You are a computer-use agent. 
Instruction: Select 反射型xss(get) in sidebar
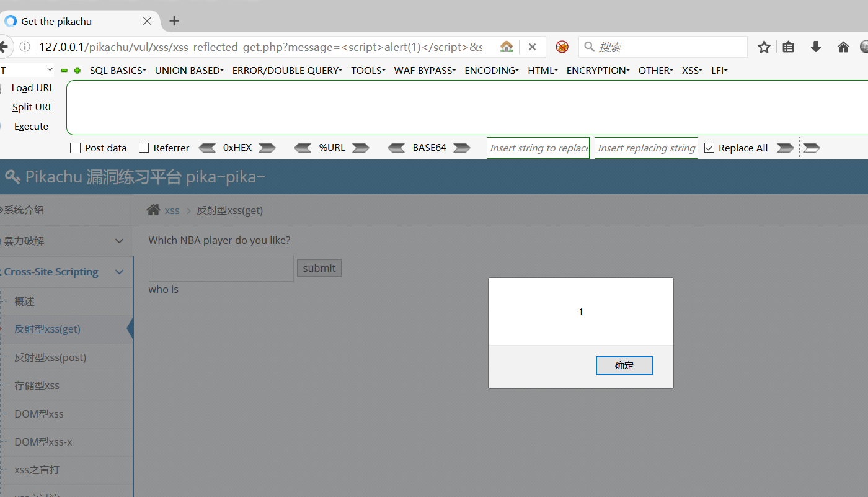66,329
